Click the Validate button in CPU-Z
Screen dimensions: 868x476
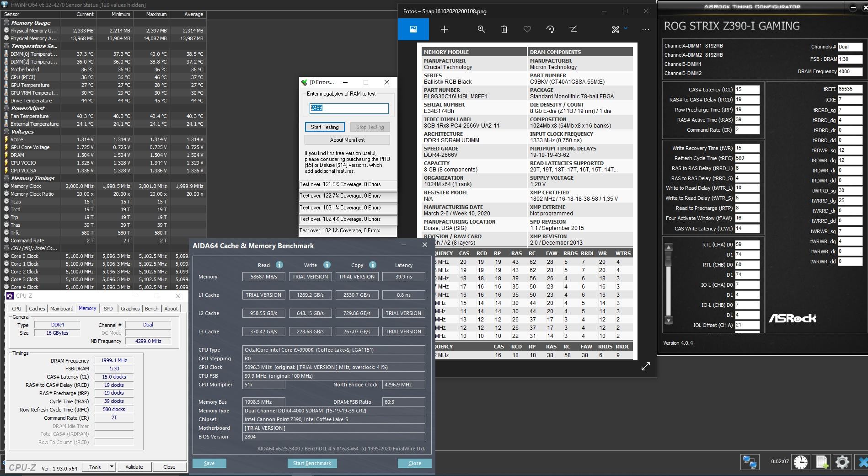[134, 467]
